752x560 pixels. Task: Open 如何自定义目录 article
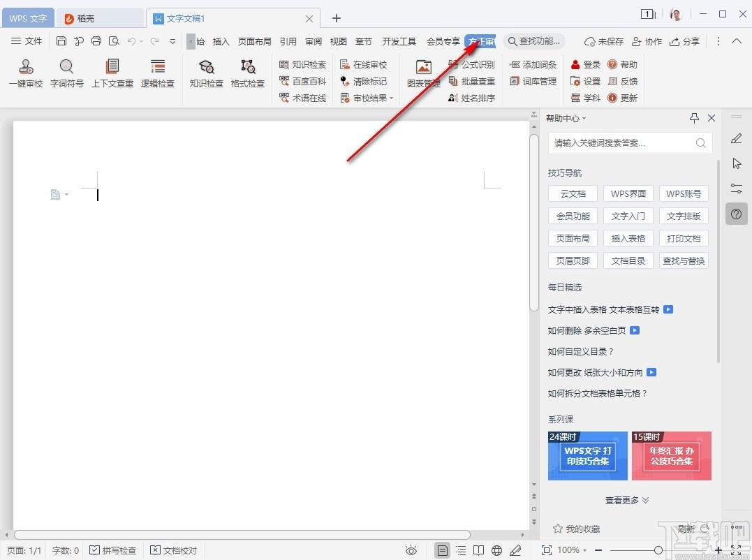[x=580, y=351]
